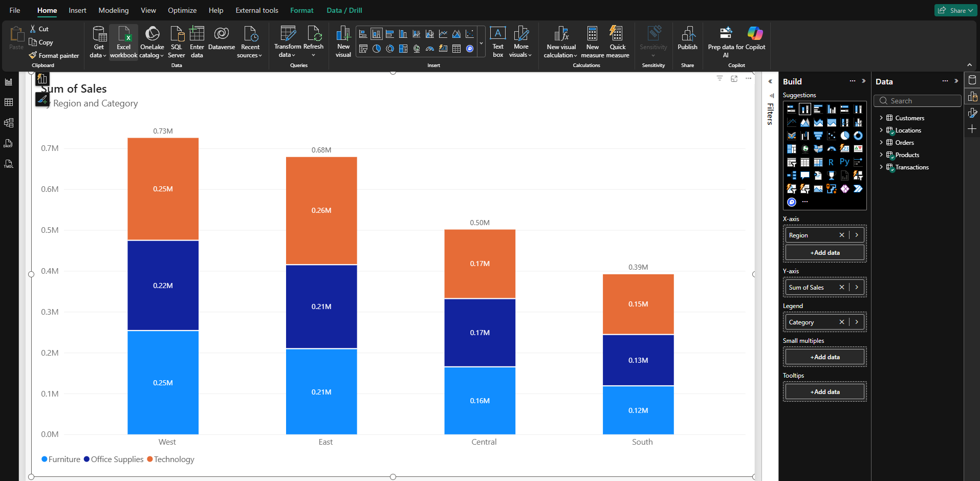Expand the collapsed Filters pane
This screenshot has height=481, width=980.
770,81
